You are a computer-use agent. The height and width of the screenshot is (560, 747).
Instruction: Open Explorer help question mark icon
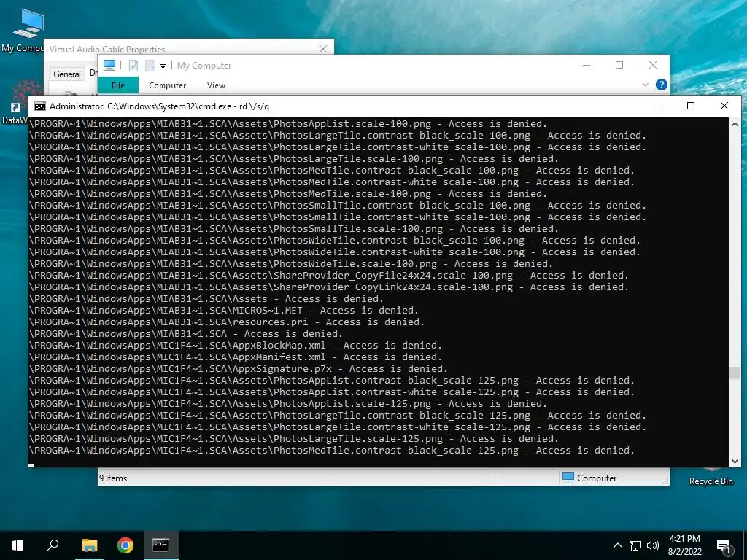click(x=661, y=85)
